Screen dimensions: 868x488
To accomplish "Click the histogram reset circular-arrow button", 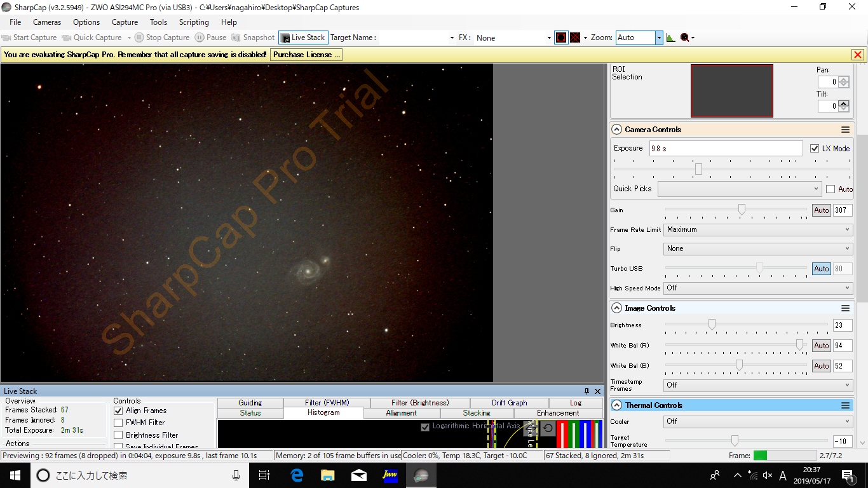I will pos(548,429).
